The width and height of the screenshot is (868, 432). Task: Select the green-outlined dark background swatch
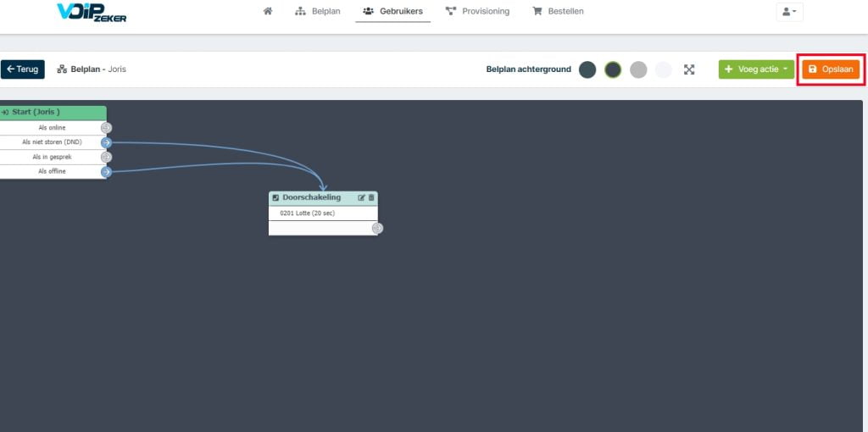tap(613, 69)
